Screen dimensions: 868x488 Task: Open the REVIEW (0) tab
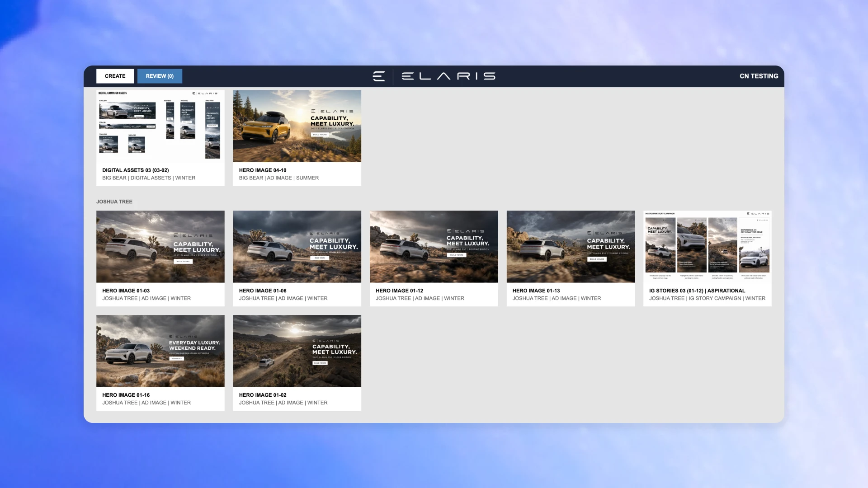coord(160,76)
